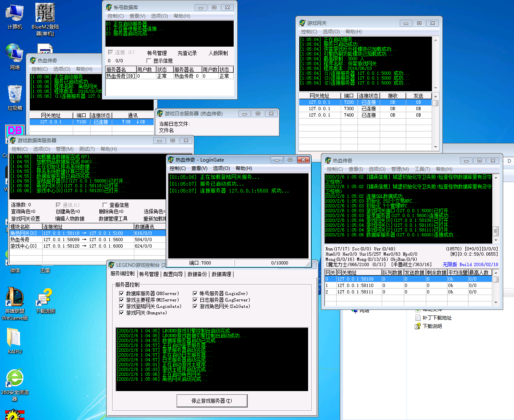The width and height of the screenshot is (514, 420).
Task: Open 查看(V) menu in 帐号数据库
Action: click(138, 16)
